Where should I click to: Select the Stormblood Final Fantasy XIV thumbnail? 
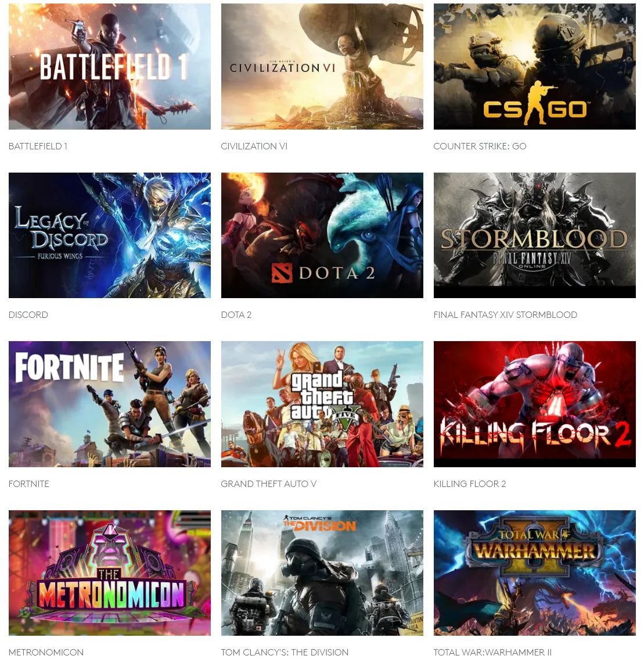[x=535, y=235]
